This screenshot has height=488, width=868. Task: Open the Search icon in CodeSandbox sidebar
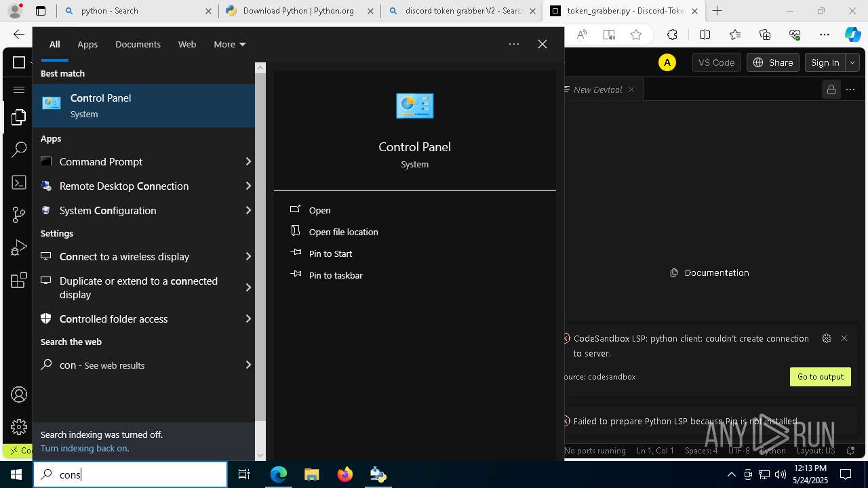(18, 150)
